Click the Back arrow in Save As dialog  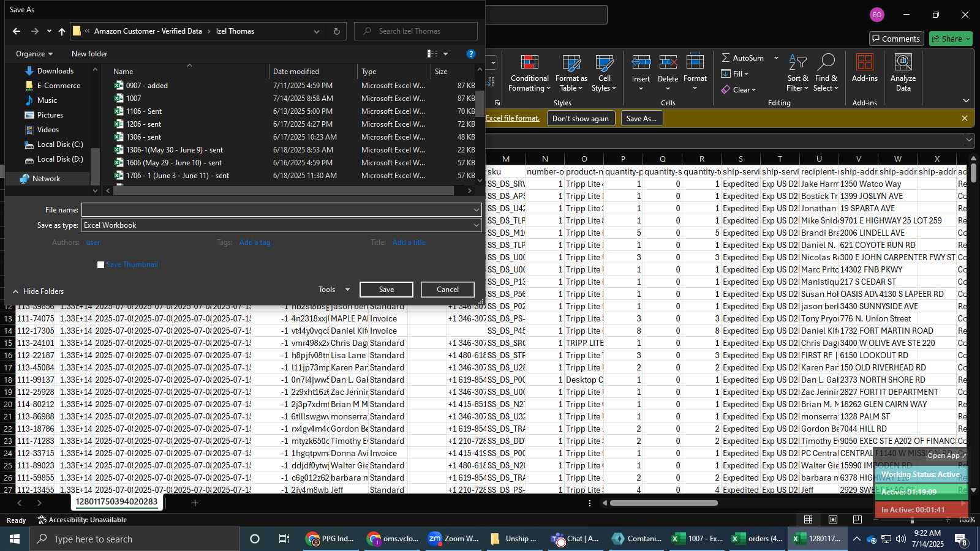tap(17, 31)
